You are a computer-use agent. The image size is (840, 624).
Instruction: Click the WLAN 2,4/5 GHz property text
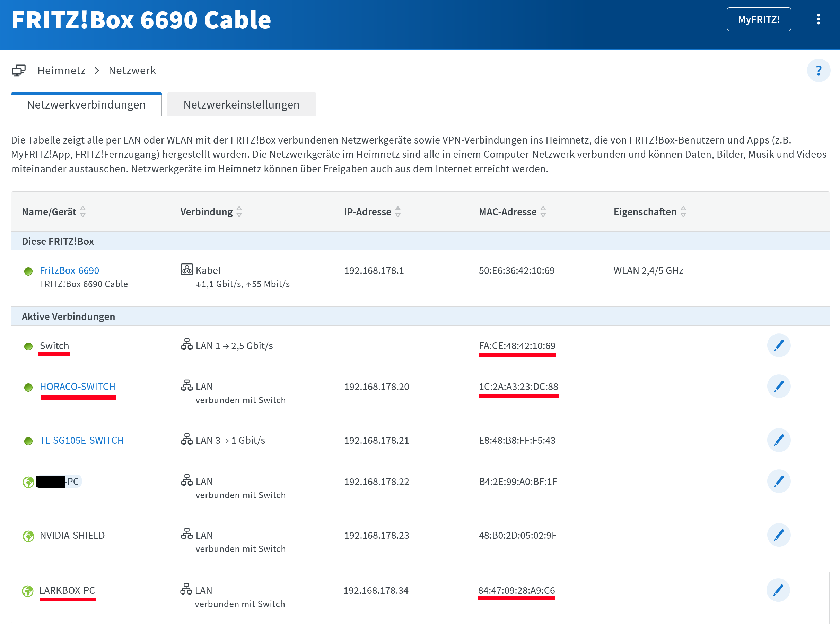coord(648,271)
